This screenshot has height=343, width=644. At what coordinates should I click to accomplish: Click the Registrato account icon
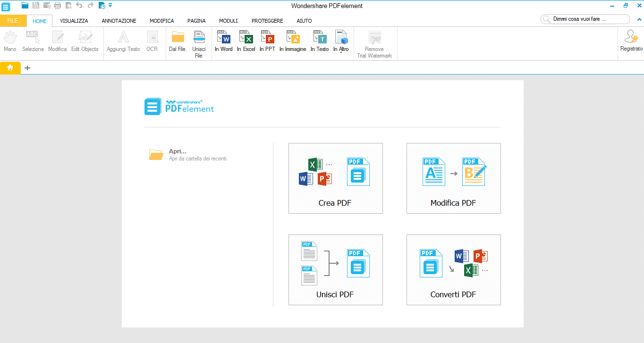point(631,41)
